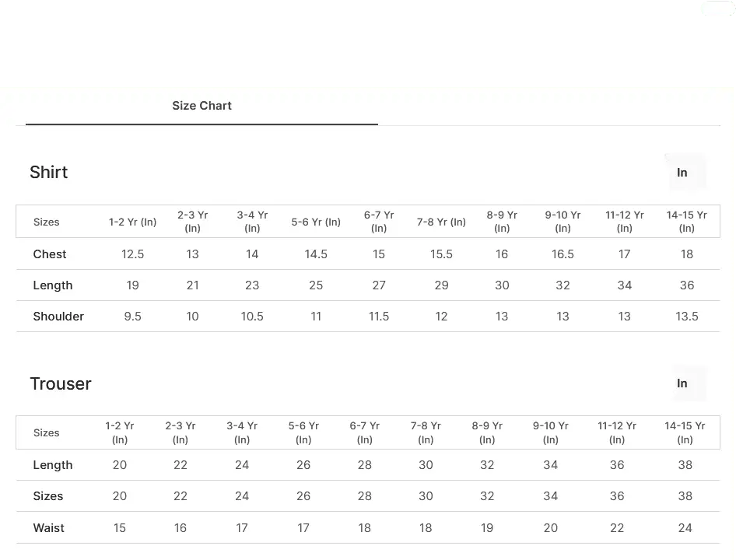Select the Chest row label in Shirt table
Viewport: 736px width, 560px height.
point(50,254)
